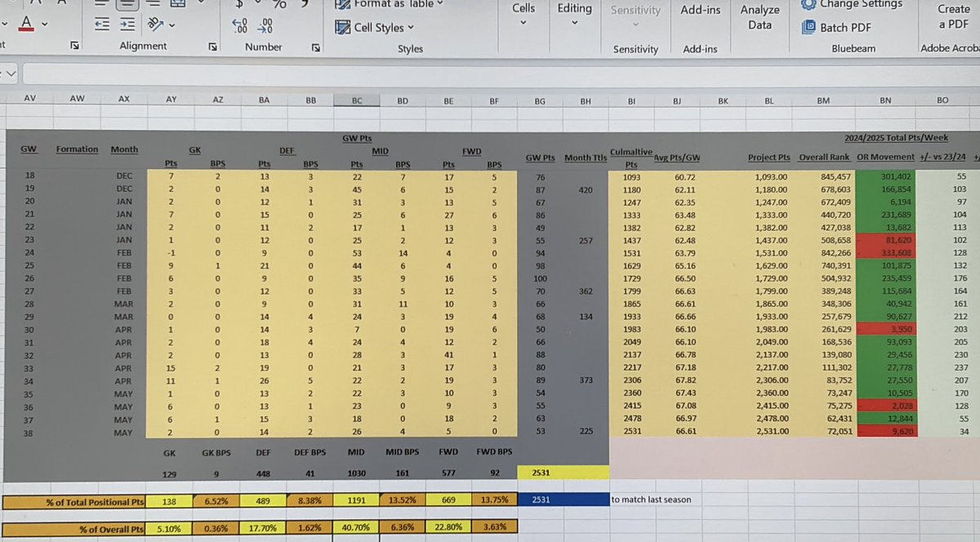
Task: Open the Orientation dropdown arrow
Action: (x=172, y=27)
